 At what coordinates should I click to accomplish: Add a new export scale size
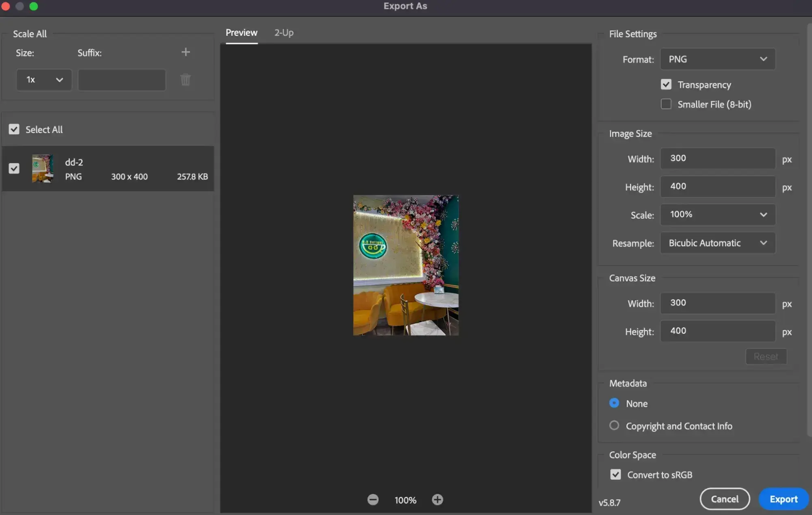185,52
